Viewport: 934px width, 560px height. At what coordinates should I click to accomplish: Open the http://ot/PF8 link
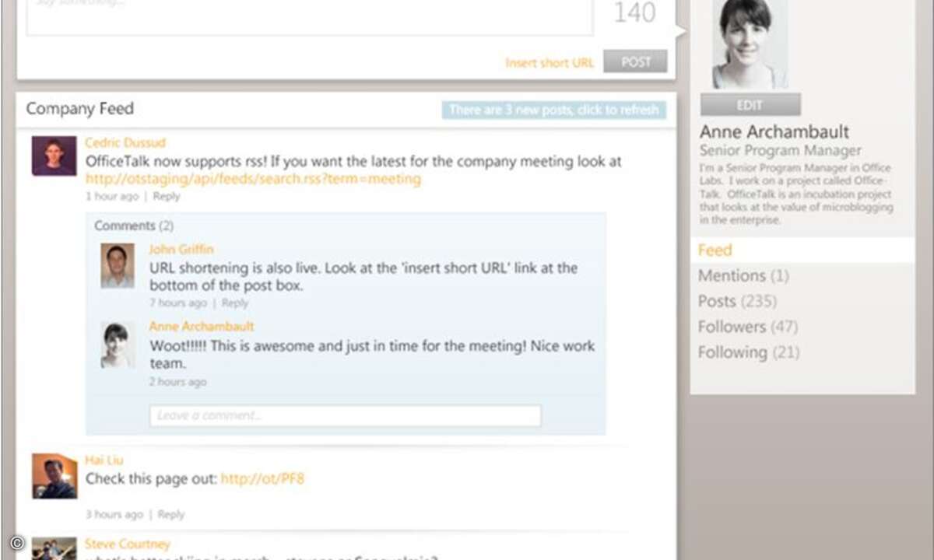[x=262, y=478]
